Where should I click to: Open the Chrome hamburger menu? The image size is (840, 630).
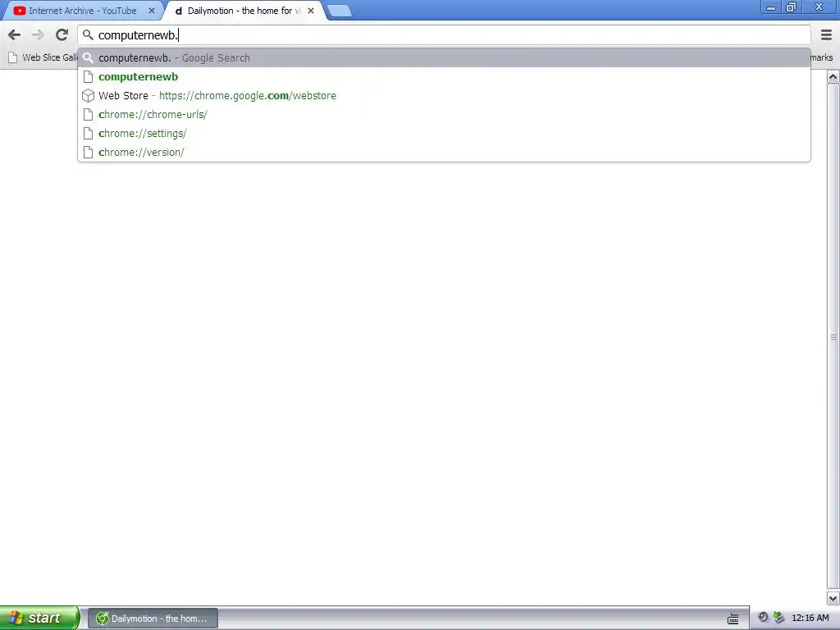click(826, 35)
